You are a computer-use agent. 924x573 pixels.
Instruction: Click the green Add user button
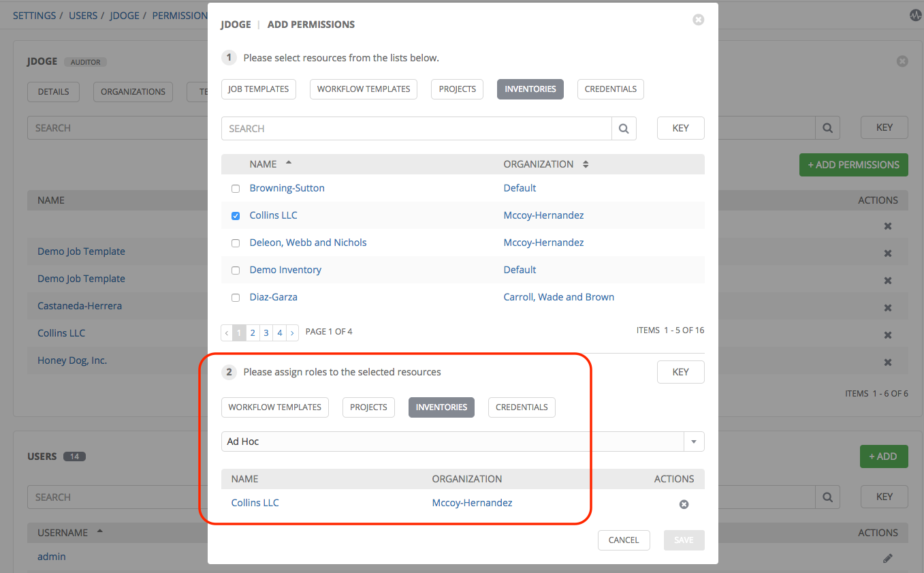point(884,456)
